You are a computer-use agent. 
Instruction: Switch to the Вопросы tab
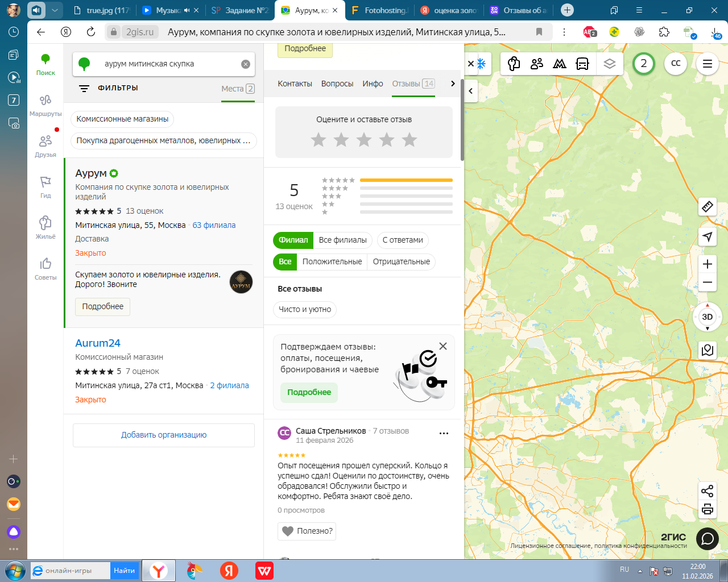tap(337, 84)
